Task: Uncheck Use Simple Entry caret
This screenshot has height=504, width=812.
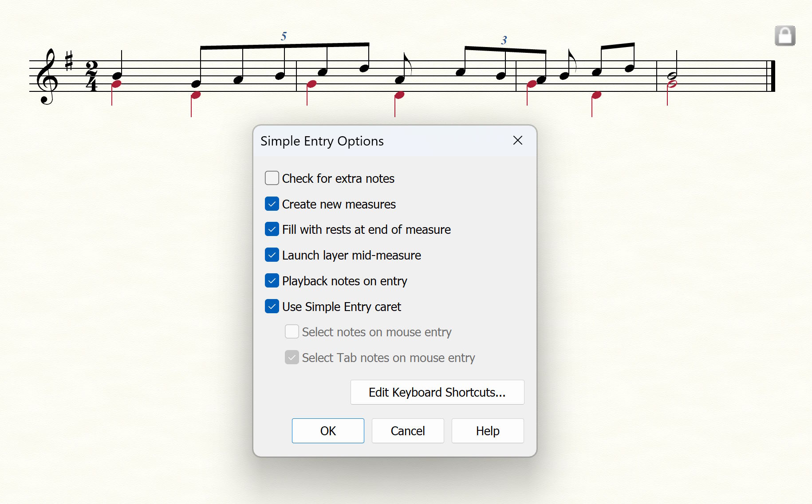Action: (x=272, y=307)
